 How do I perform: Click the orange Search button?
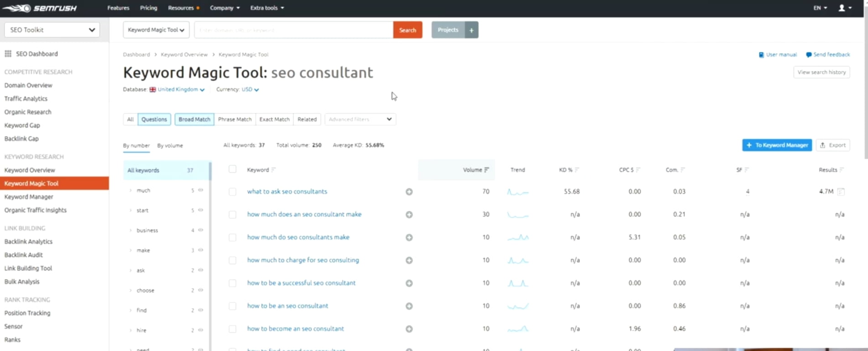point(408,30)
